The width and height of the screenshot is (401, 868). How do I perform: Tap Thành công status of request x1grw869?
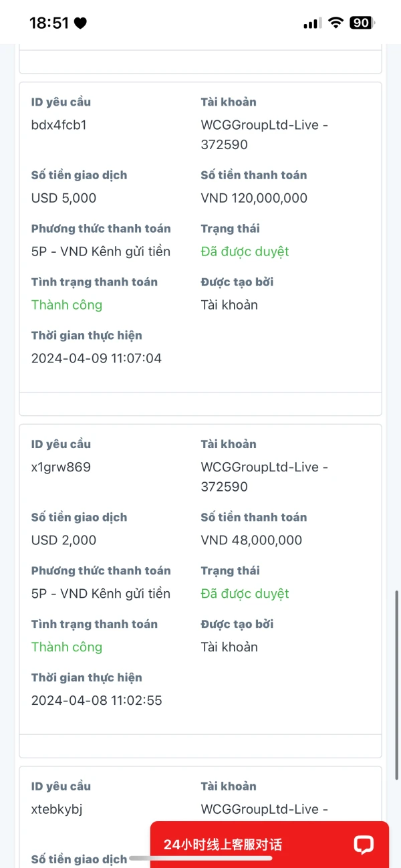click(67, 647)
